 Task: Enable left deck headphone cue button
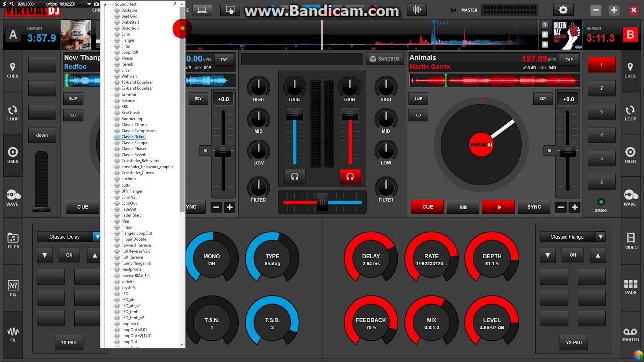[295, 176]
